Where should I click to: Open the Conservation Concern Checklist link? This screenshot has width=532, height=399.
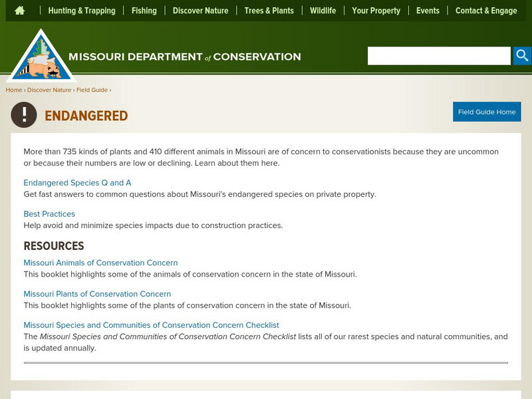152,325
